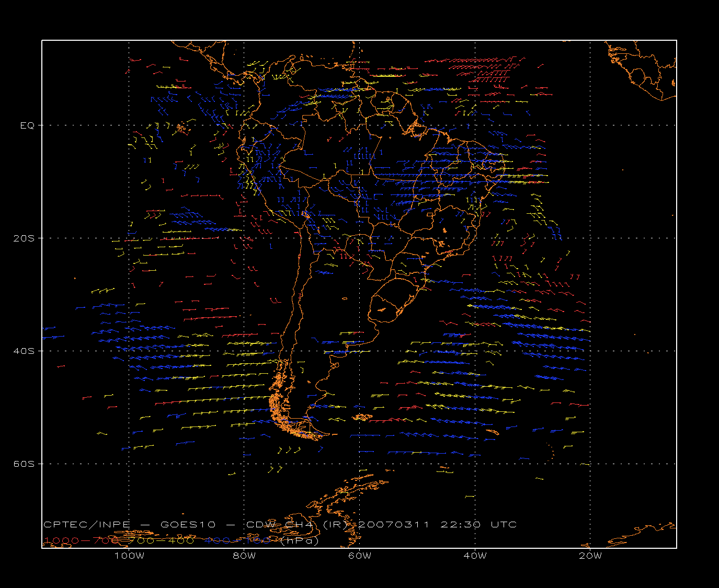719x588 pixels.
Task: Click the CDW text in title
Action: (261, 525)
